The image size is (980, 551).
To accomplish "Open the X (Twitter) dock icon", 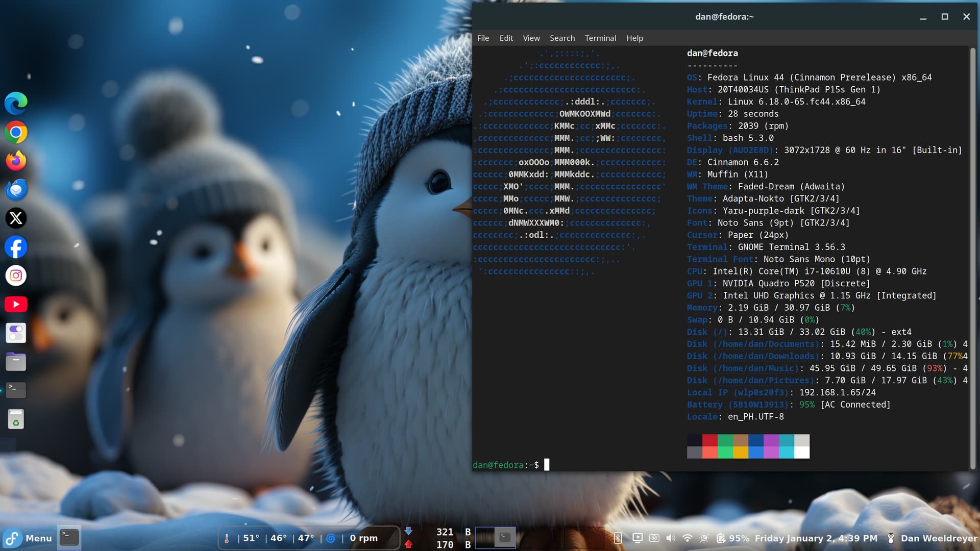I will 16,218.
